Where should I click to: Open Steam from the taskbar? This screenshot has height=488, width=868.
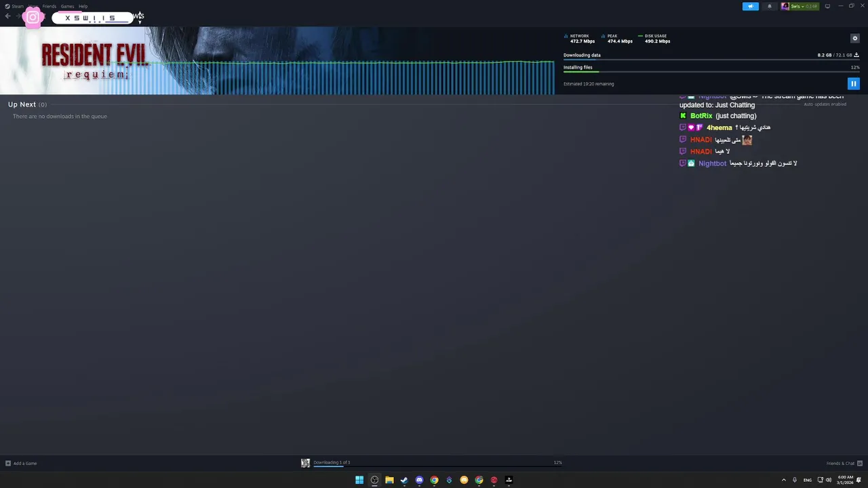pos(404,480)
